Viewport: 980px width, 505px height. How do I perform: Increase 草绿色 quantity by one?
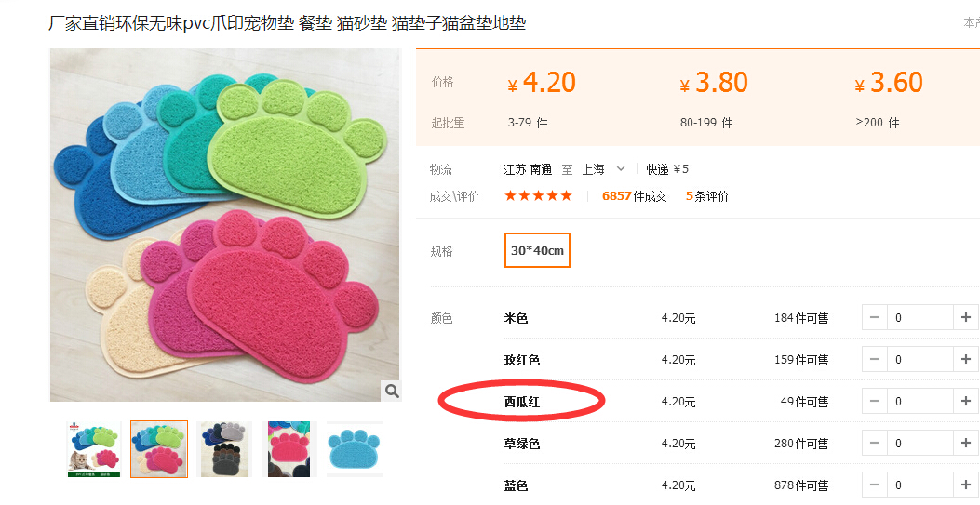pos(967,444)
